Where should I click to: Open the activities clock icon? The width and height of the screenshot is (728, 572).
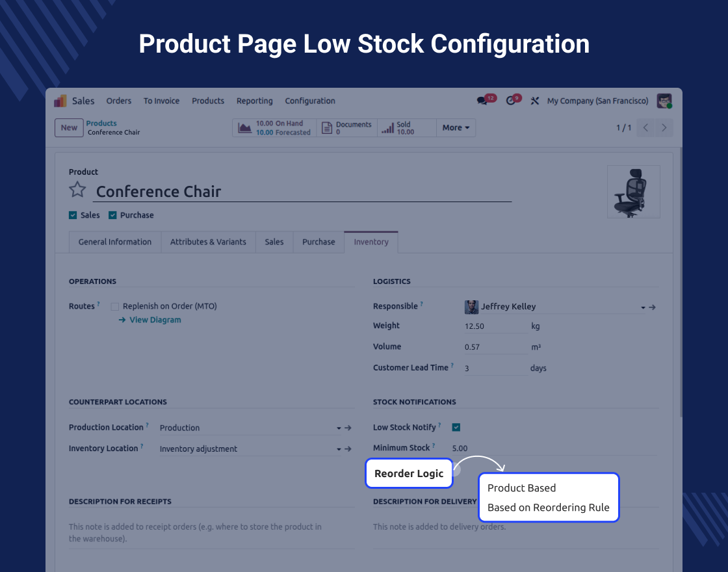[511, 101]
